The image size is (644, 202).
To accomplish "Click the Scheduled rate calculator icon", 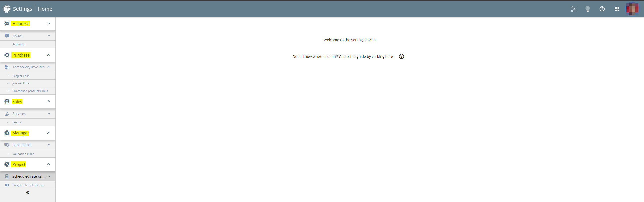I will coord(7,176).
